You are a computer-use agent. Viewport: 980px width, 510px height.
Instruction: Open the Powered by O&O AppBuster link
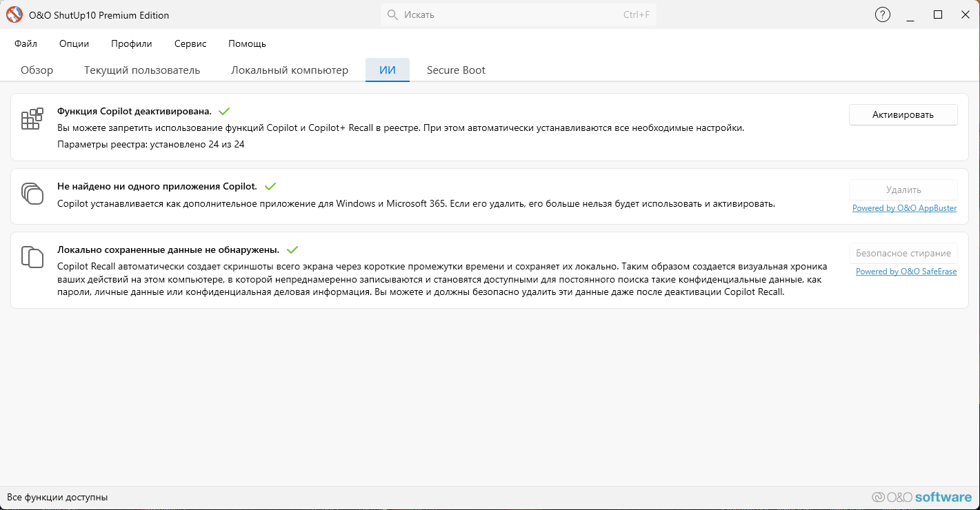click(905, 208)
